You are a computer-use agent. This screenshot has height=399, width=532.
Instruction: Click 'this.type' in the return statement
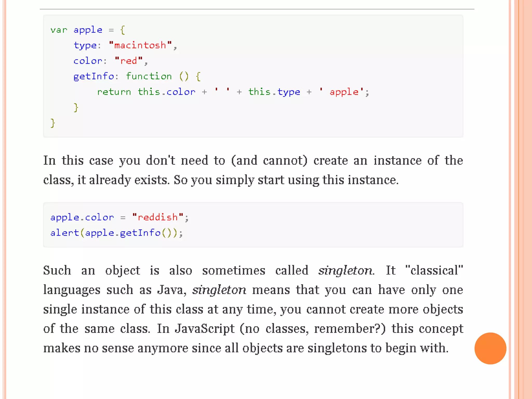click(274, 92)
